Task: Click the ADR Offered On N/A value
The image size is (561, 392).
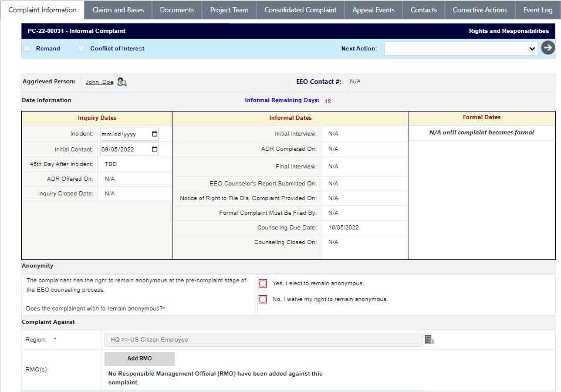Action: click(110, 179)
